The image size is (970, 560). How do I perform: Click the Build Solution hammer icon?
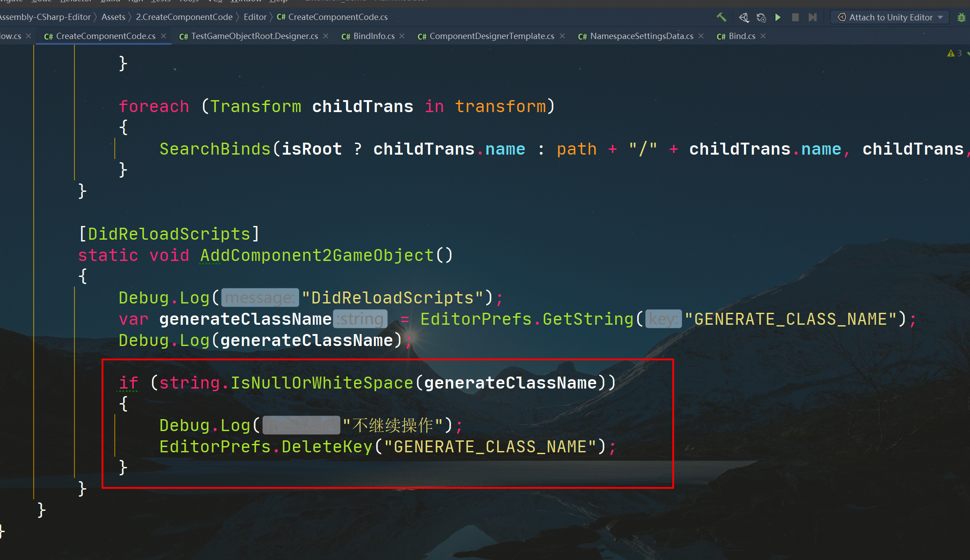click(721, 17)
